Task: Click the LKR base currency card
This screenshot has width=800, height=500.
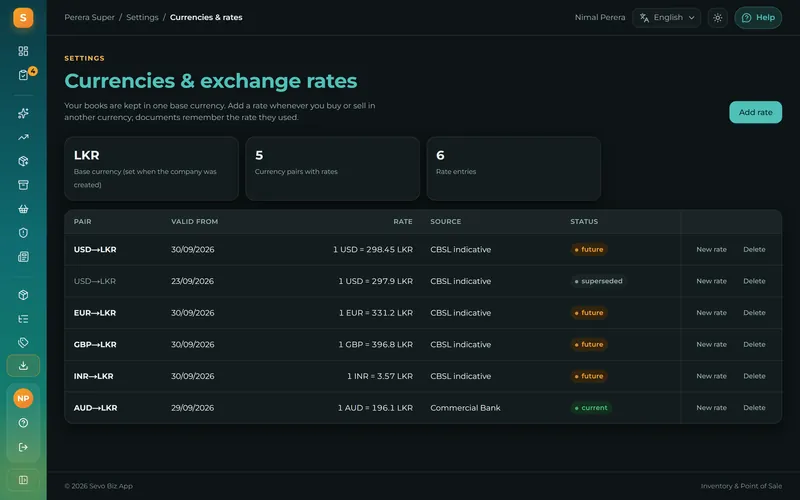Action: click(152, 168)
